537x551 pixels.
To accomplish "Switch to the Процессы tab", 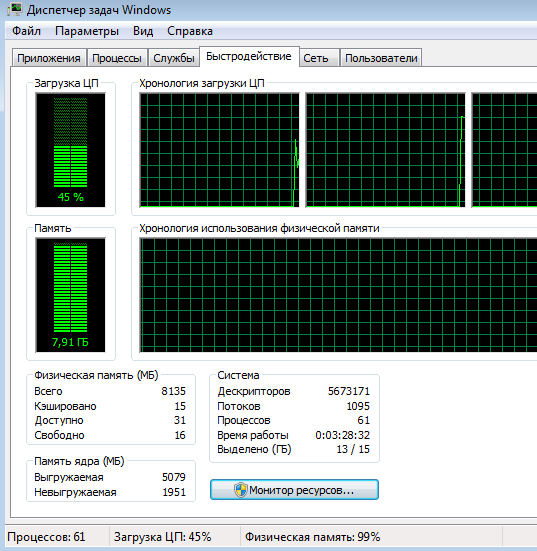I will coord(117,58).
